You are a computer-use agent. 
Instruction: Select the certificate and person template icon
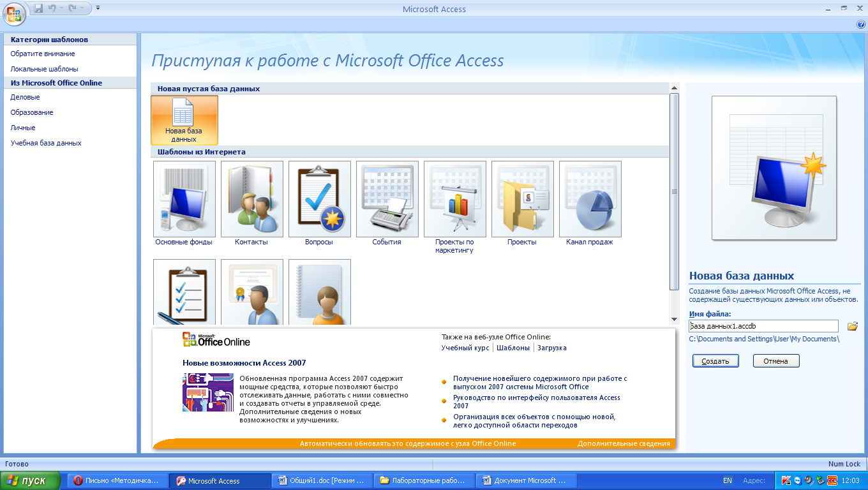click(251, 292)
